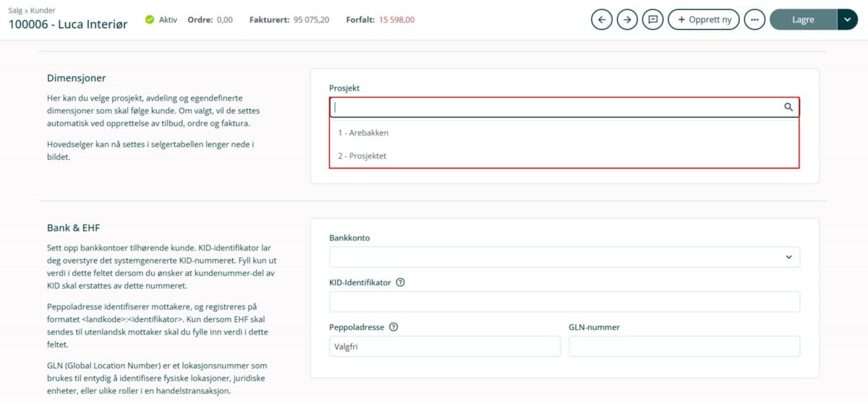This screenshot has width=868, height=401.
Task: Show help for KID-Identifikator
Action: click(400, 282)
